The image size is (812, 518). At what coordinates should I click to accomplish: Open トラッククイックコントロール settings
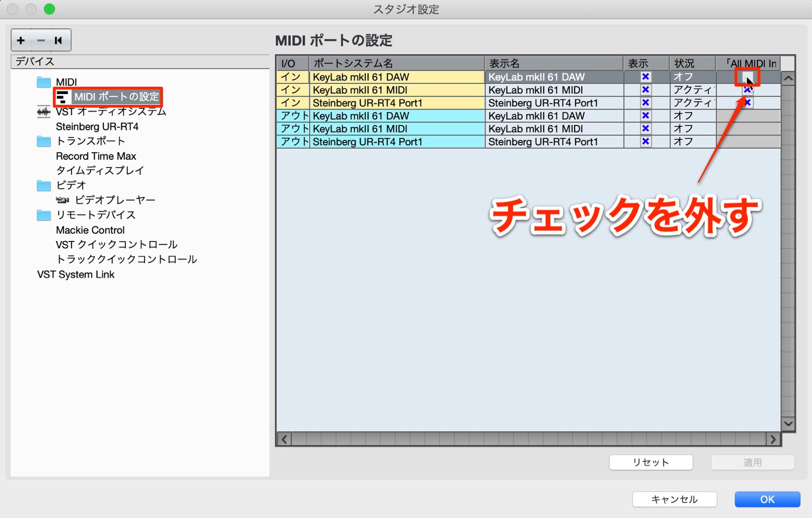126,260
